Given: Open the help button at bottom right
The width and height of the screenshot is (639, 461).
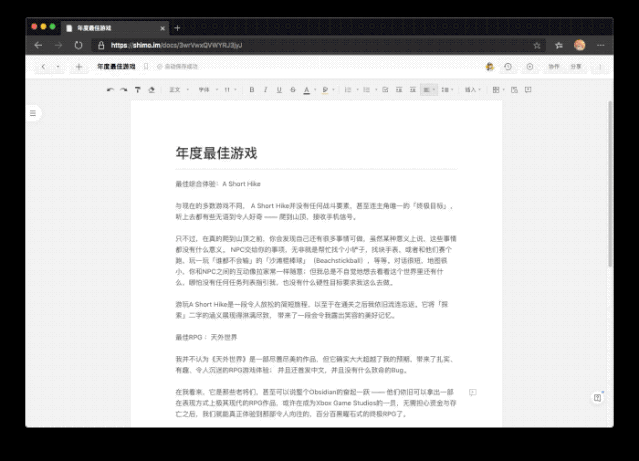Looking at the screenshot, I should tap(597, 398).
